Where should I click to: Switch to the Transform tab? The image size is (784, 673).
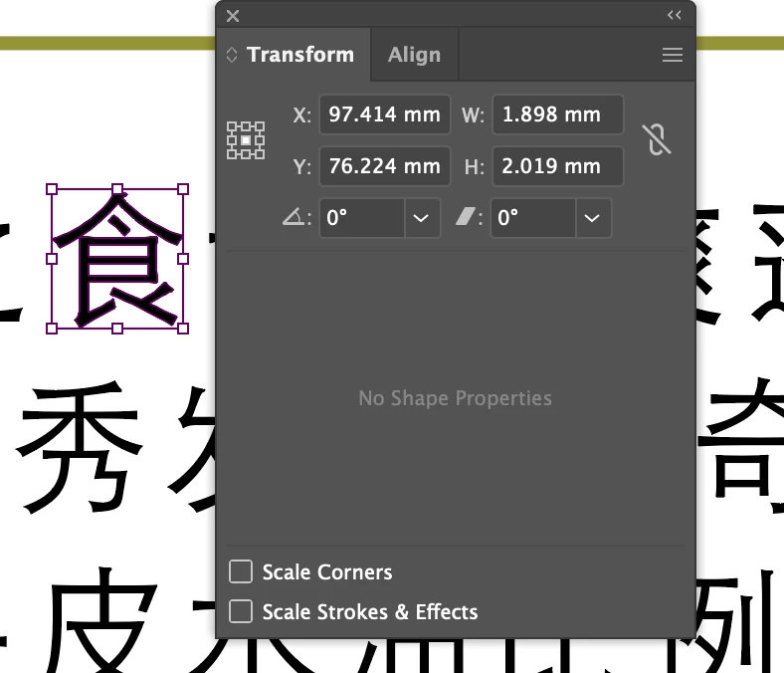click(x=300, y=55)
